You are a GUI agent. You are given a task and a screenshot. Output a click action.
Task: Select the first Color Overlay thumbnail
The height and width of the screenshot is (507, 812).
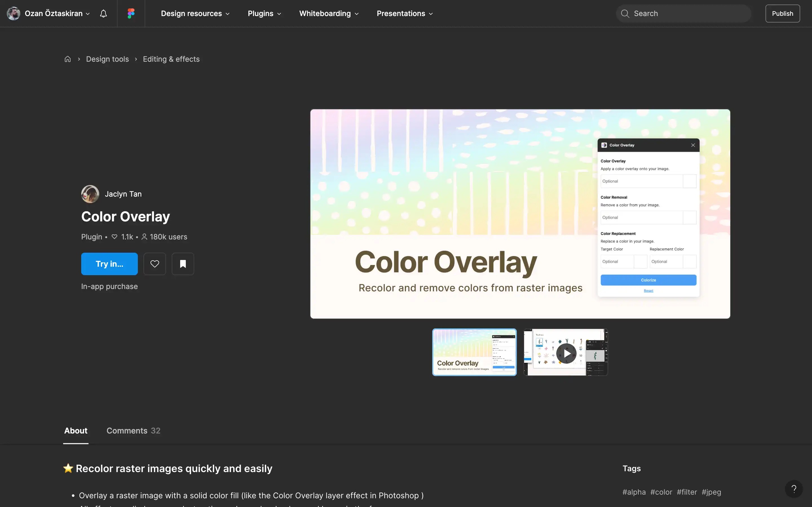click(474, 352)
